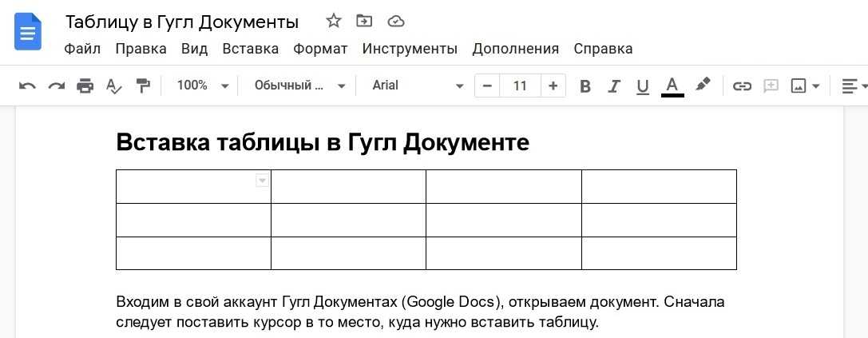868x338 pixels.
Task: Toggle underline formatting
Action: [643, 85]
